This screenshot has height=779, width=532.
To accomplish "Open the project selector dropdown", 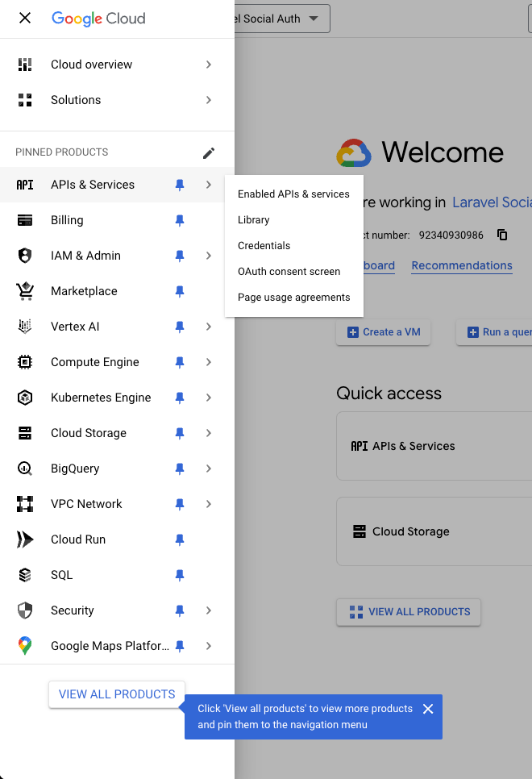I will 282,19.
